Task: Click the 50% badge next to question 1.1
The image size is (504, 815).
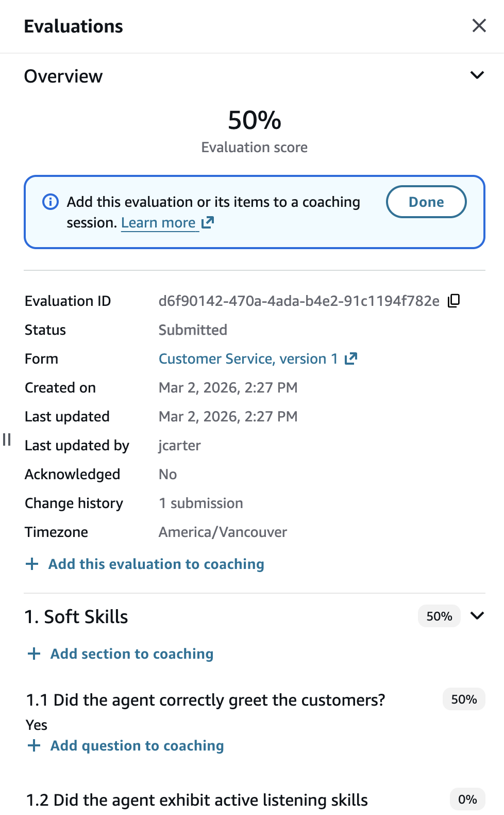Action: [463, 699]
